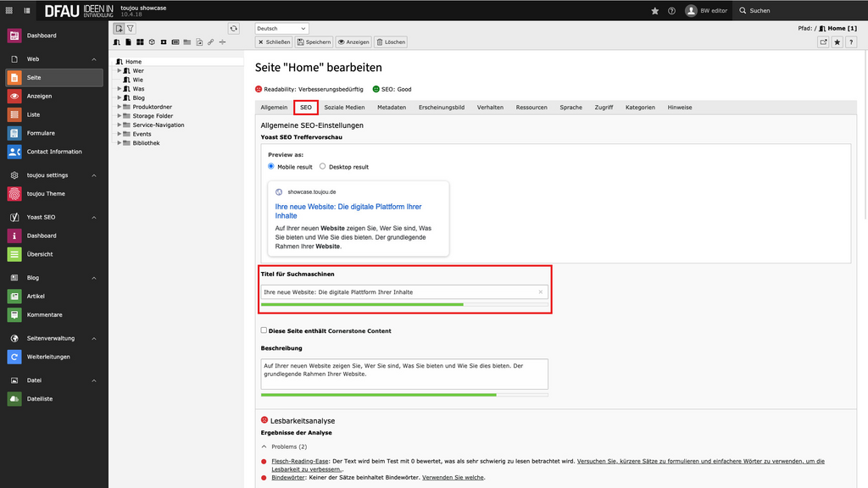Click the page tree filter icon
The width and height of the screenshot is (868, 488).
point(131,28)
